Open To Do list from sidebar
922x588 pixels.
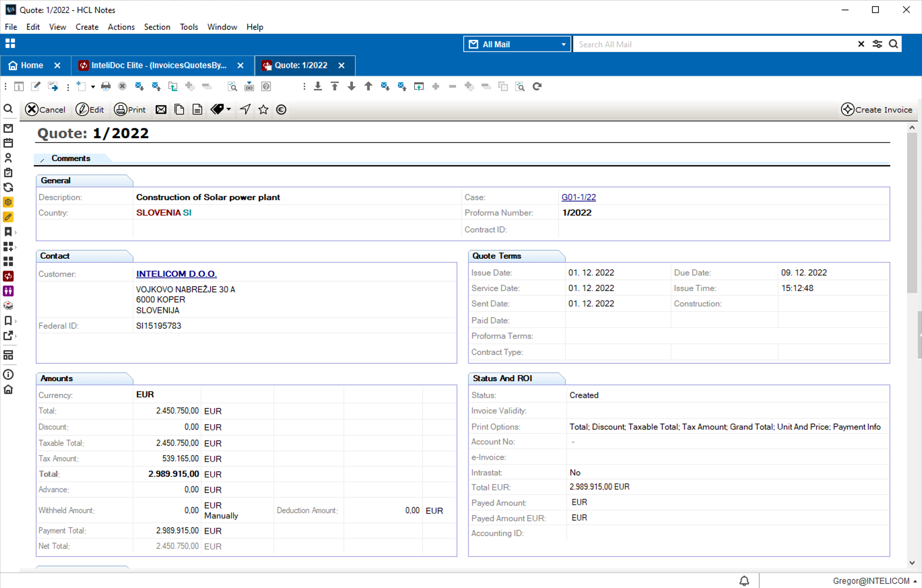coord(8,173)
